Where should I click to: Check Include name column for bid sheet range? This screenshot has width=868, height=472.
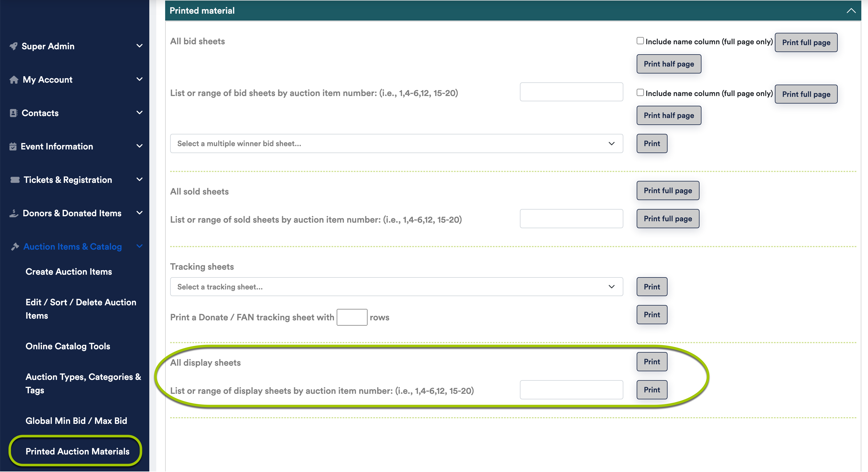point(640,92)
